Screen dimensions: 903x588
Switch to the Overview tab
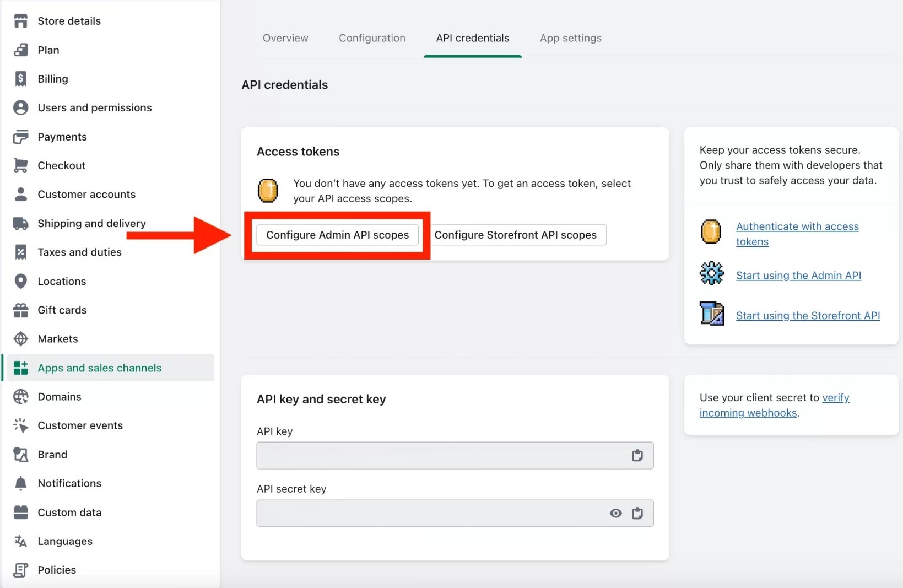285,38
